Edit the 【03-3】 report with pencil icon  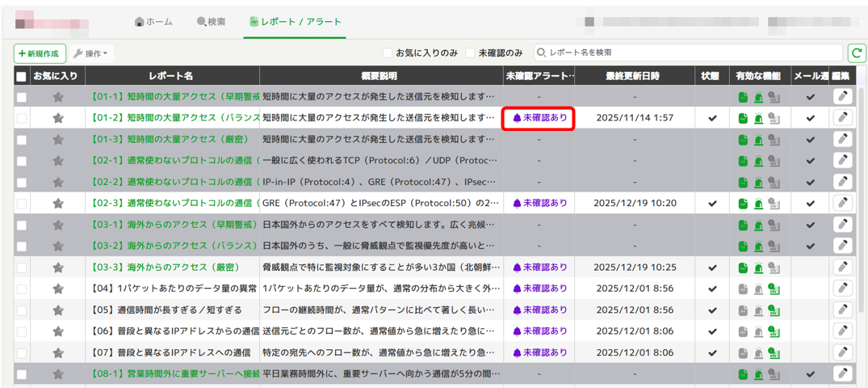click(842, 268)
